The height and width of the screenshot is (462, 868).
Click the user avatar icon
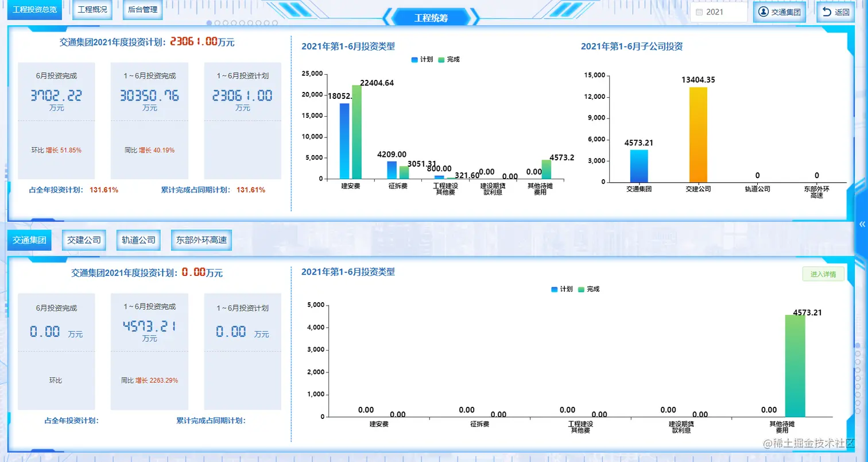point(763,12)
